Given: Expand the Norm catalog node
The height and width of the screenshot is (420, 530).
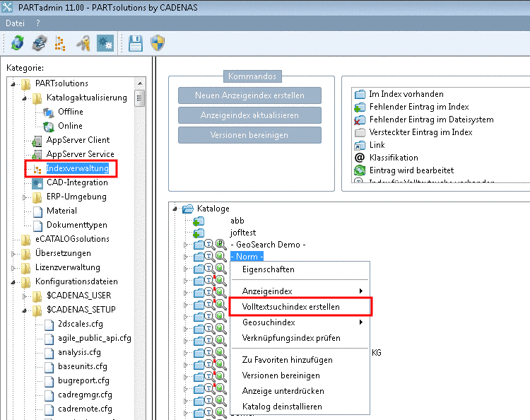Looking at the screenshot, I should click(185, 257).
